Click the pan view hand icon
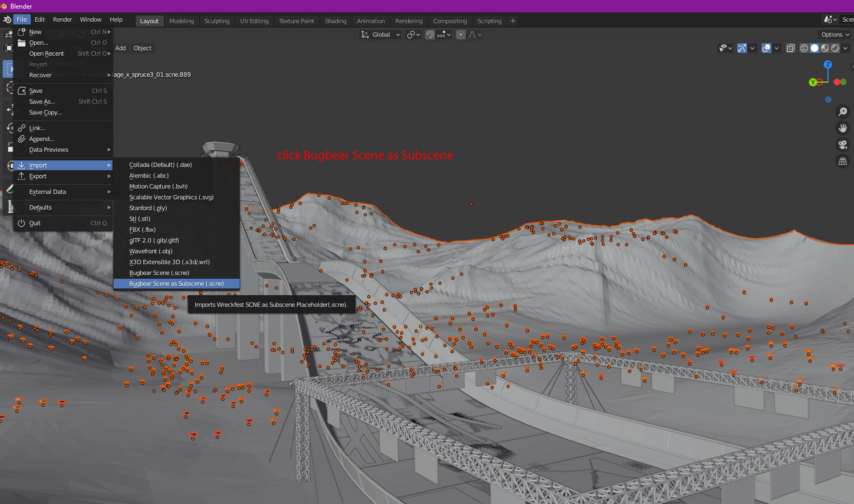Image resolution: width=854 pixels, height=504 pixels. point(843,128)
